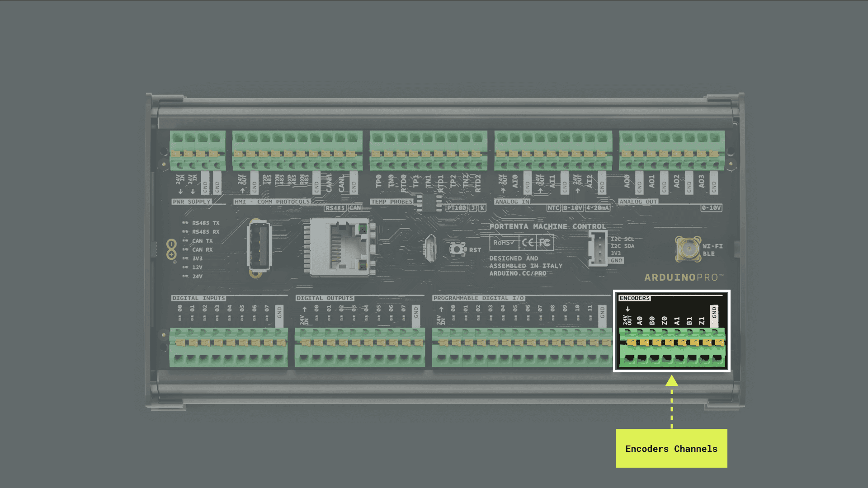
Task: Click the Arduino infinity logo
Action: pyautogui.click(x=171, y=249)
